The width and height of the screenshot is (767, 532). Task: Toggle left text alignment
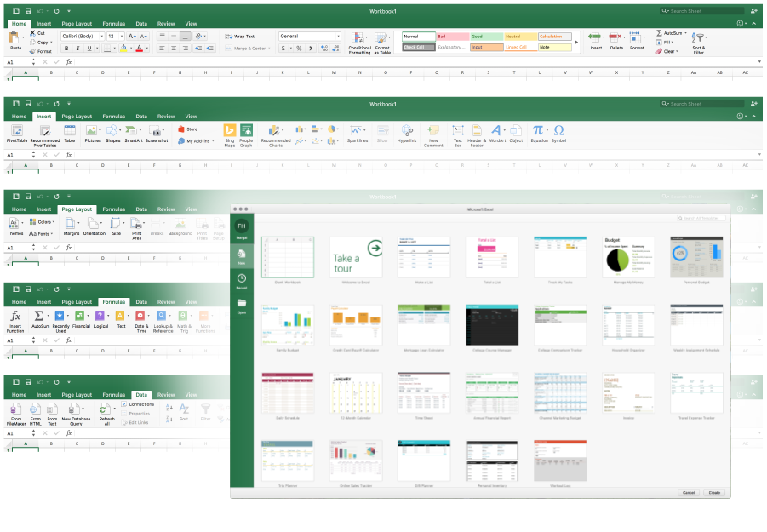coord(162,49)
